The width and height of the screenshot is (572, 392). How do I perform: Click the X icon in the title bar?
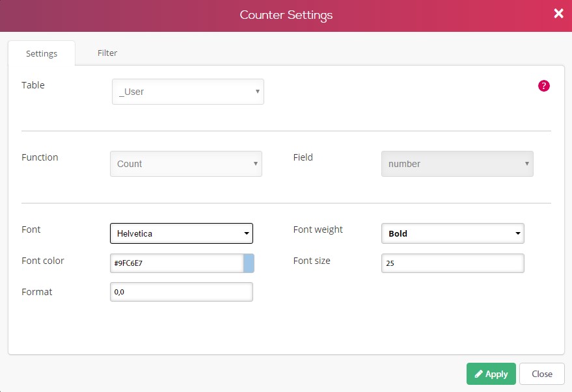point(558,13)
